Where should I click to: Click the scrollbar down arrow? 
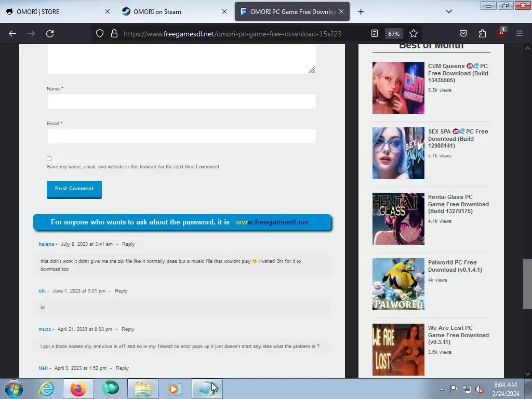click(x=527, y=374)
